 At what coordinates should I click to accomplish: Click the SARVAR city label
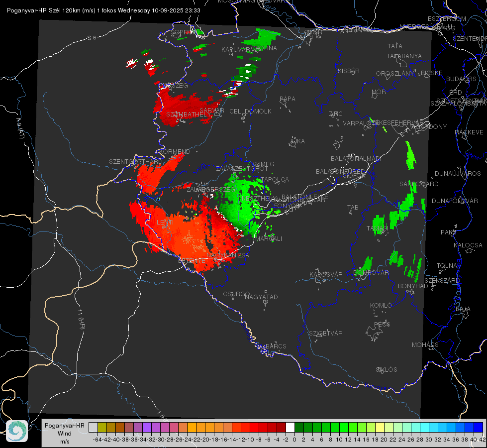211,111
